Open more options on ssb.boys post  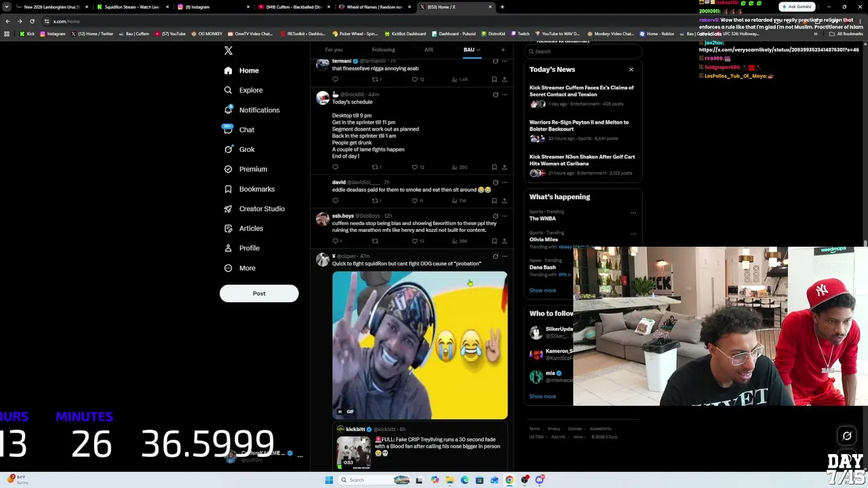click(x=505, y=216)
